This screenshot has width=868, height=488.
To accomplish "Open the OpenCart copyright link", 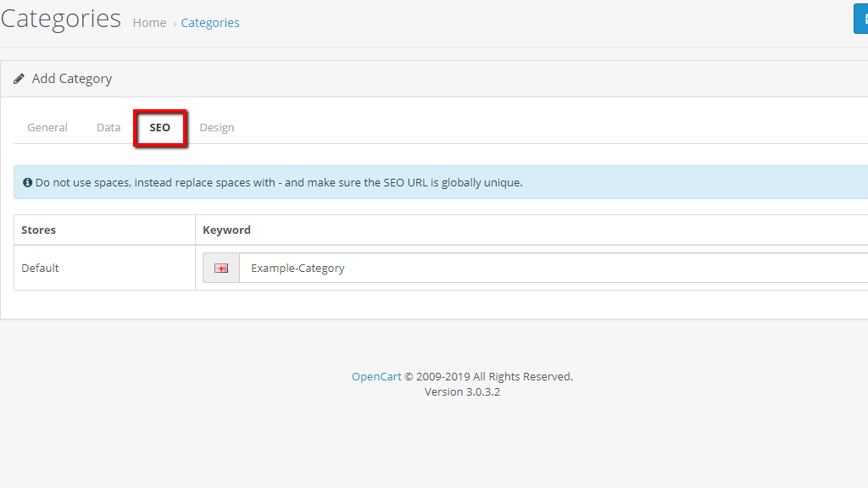I will [376, 376].
